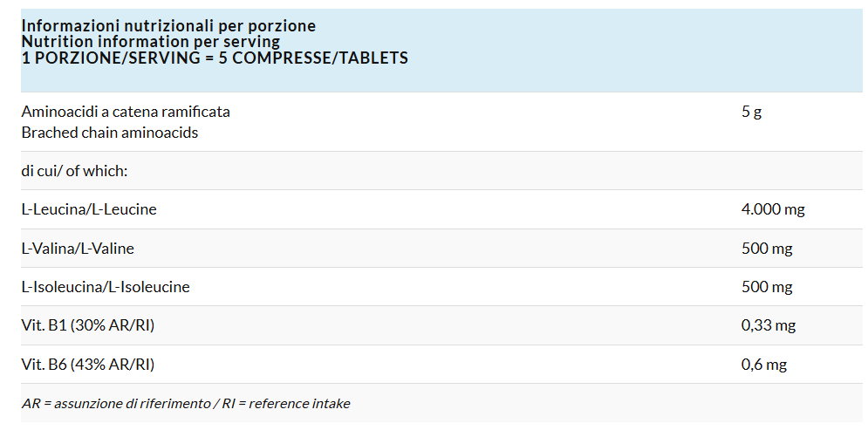Select the "Brached chain aminoacids" text
The width and height of the screenshot is (868, 430).
[x=110, y=133]
